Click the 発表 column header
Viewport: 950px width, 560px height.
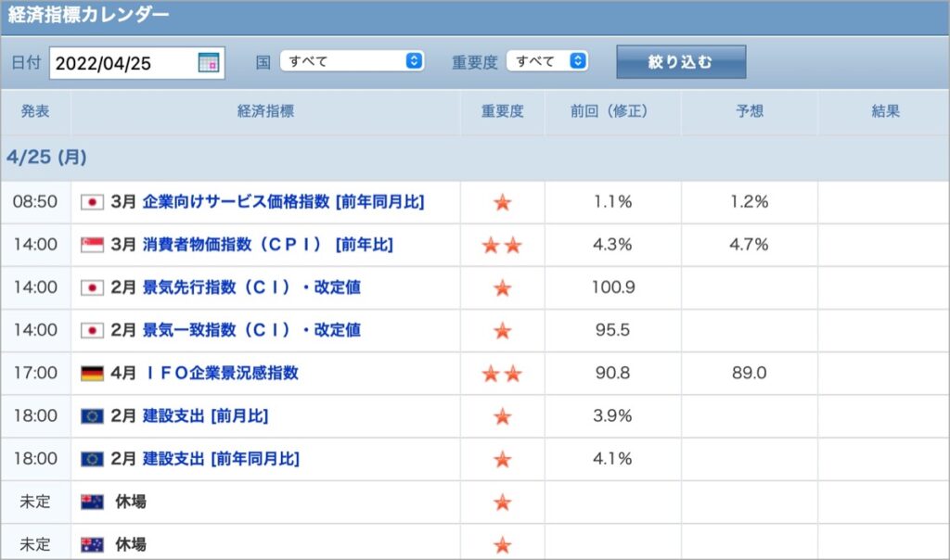pos(35,111)
